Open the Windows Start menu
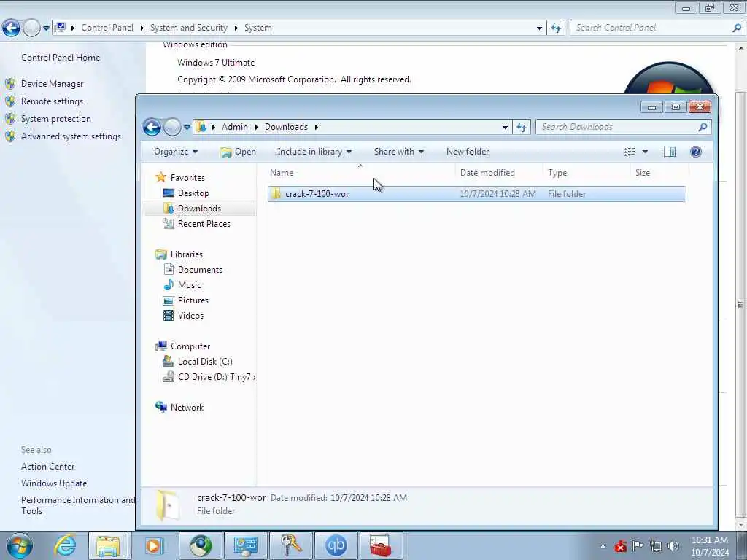 (x=20, y=545)
